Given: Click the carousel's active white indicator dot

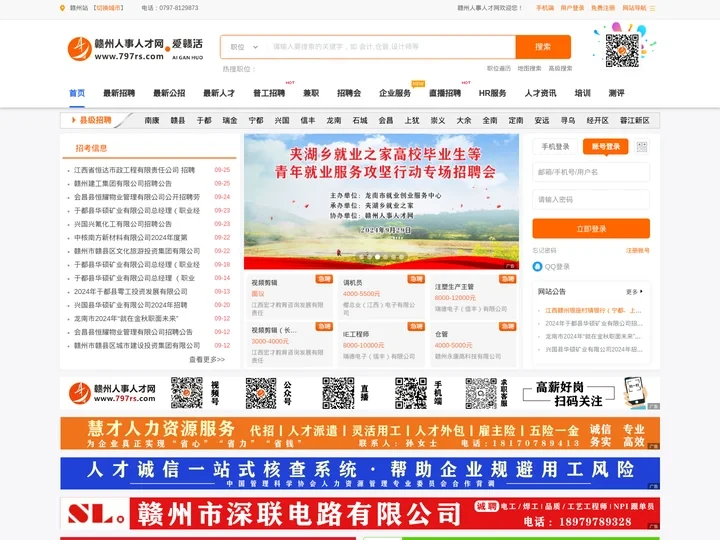Looking at the screenshot, I should [377, 257].
